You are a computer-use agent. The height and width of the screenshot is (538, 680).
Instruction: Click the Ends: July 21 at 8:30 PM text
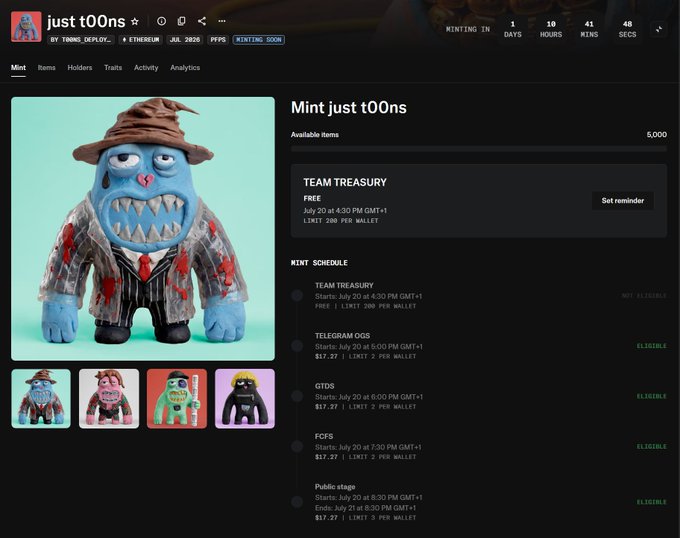pyautogui.click(x=366, y=508)
